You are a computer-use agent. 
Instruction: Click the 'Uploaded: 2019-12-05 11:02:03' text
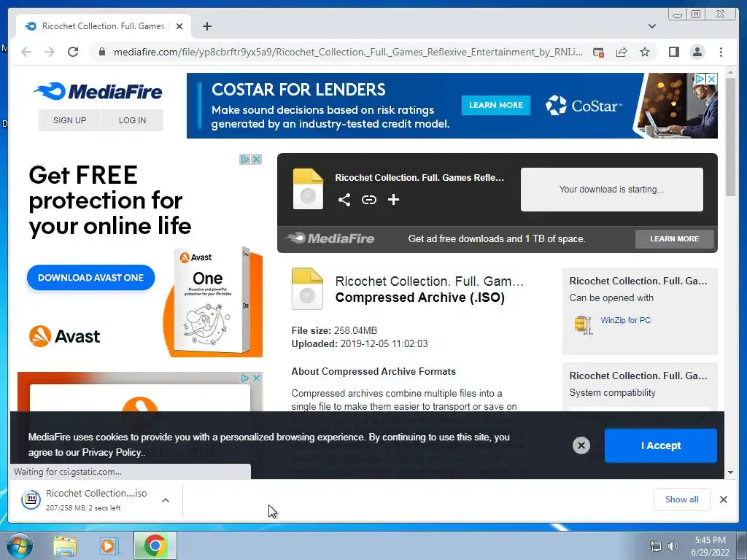coord(360,344)
